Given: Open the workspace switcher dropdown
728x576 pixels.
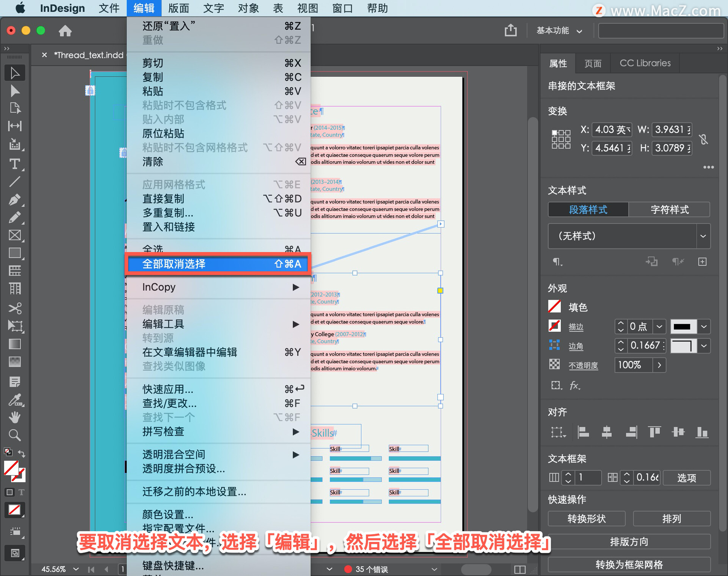Looking at the screenshot, I should (559, 30).
